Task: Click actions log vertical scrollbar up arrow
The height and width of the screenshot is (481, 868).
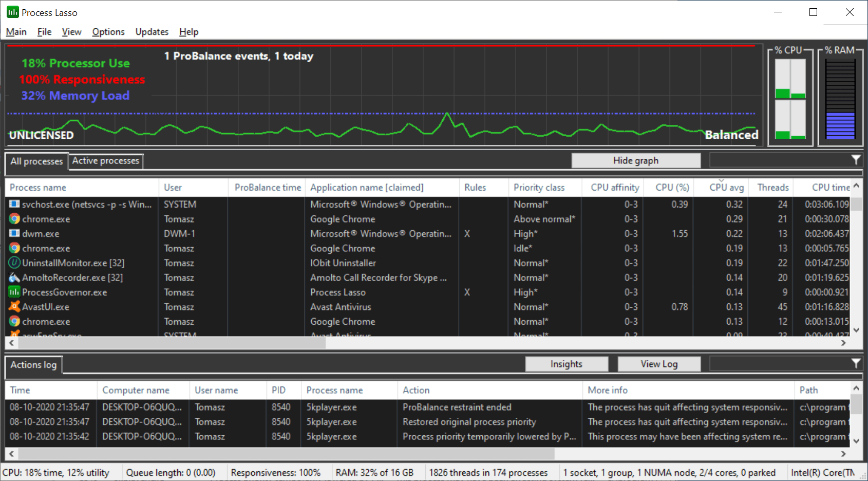Action: tap(856, 388)
